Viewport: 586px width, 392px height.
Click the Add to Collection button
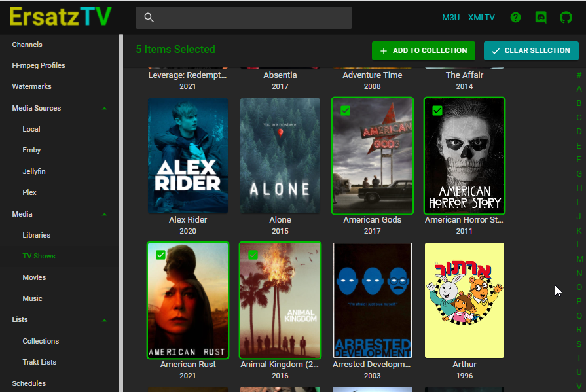(424, 50)
